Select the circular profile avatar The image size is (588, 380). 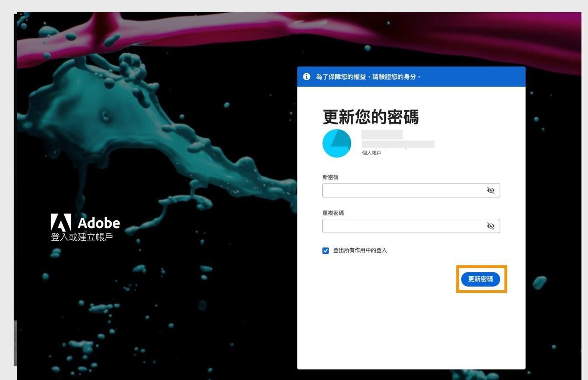(x=337, y=143)
